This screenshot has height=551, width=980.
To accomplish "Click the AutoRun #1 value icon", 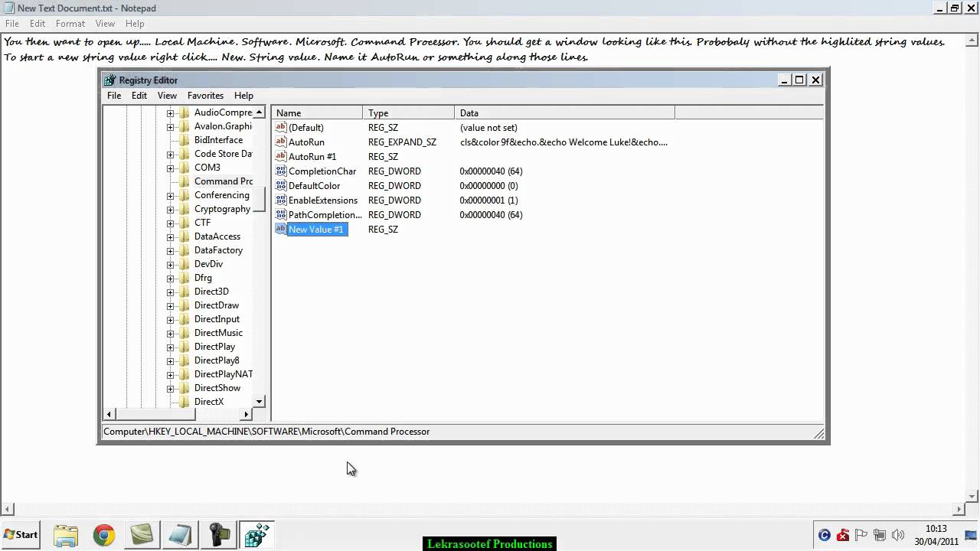I will pos(281,156).
